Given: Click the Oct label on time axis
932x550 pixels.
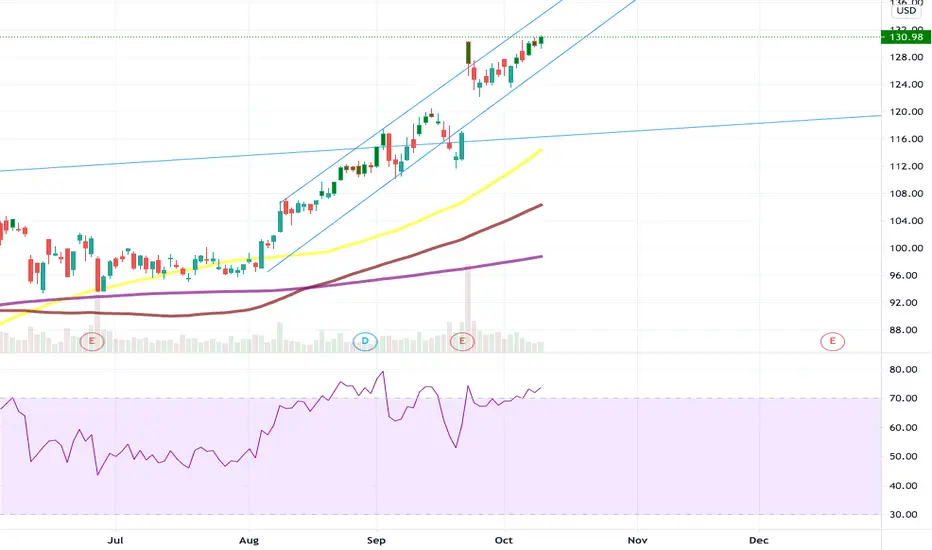Looking at the screenshot, I should click(x=503, y=540).
